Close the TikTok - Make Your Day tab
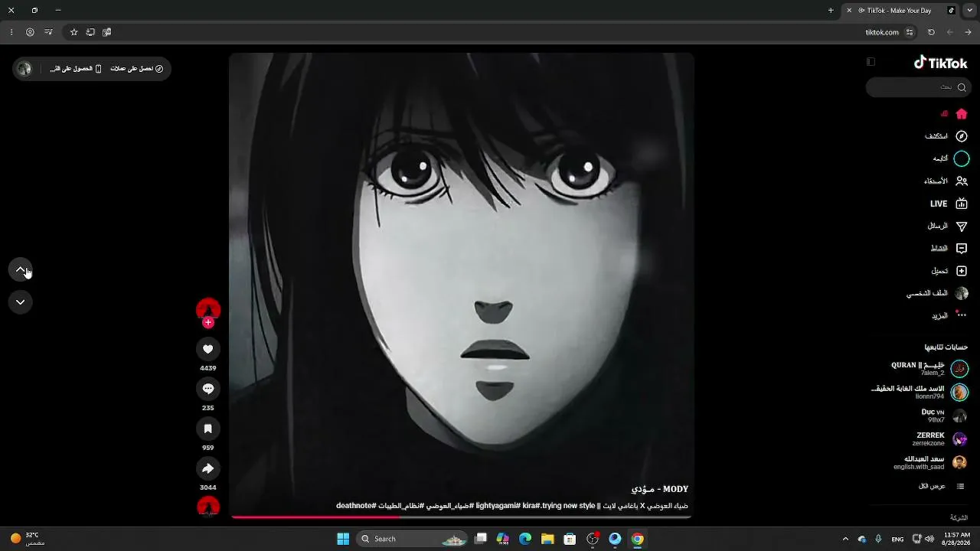The width and height of the screenshot is (980, 551). tap(849, 11)
